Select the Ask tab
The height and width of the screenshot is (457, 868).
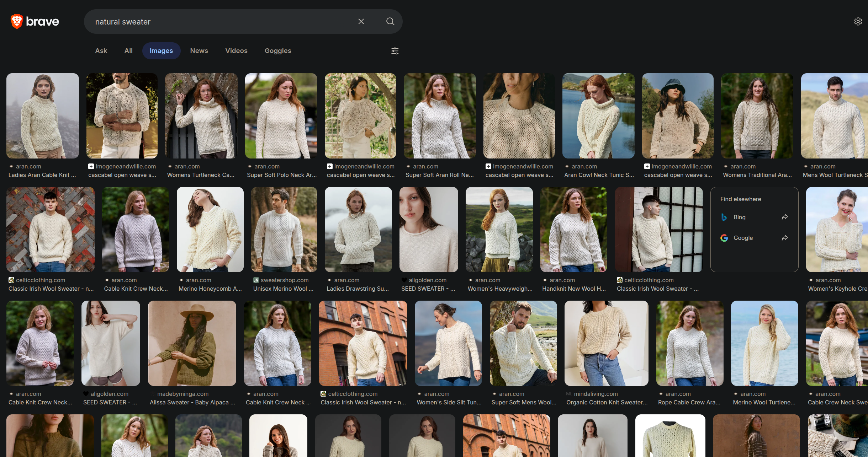(101, 51)
